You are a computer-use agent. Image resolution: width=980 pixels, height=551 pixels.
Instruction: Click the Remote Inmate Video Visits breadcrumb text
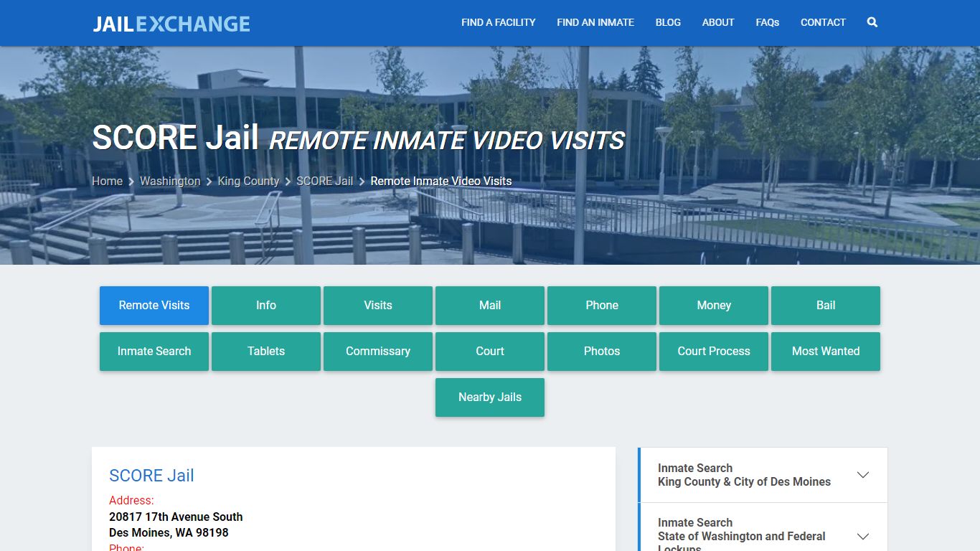(x=441, y=181)
